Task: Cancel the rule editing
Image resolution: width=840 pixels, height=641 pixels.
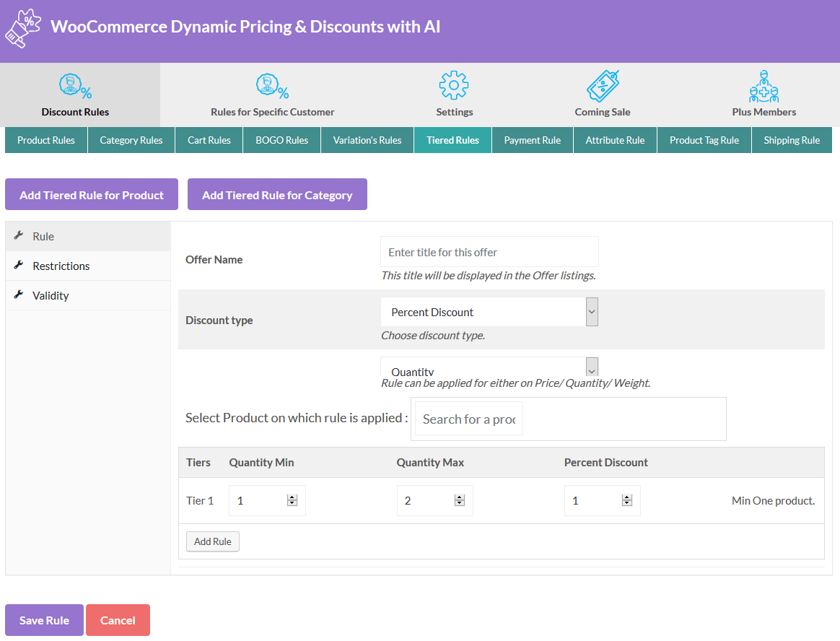Action: (x=118, y=619)
